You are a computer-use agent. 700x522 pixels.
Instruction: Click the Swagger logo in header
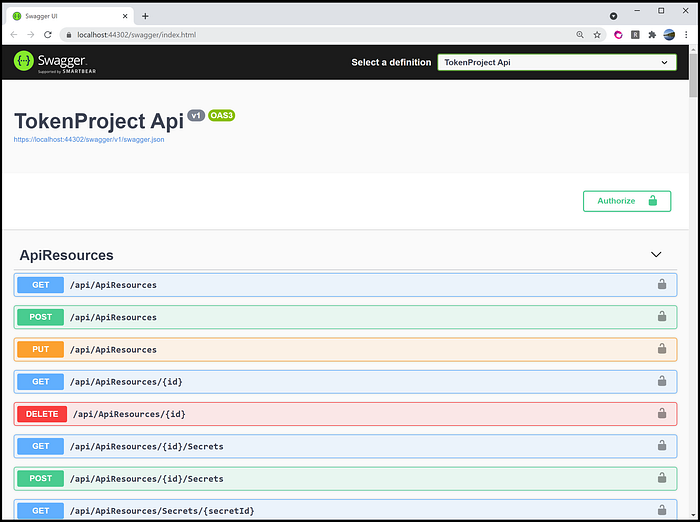tap(54, 62)
